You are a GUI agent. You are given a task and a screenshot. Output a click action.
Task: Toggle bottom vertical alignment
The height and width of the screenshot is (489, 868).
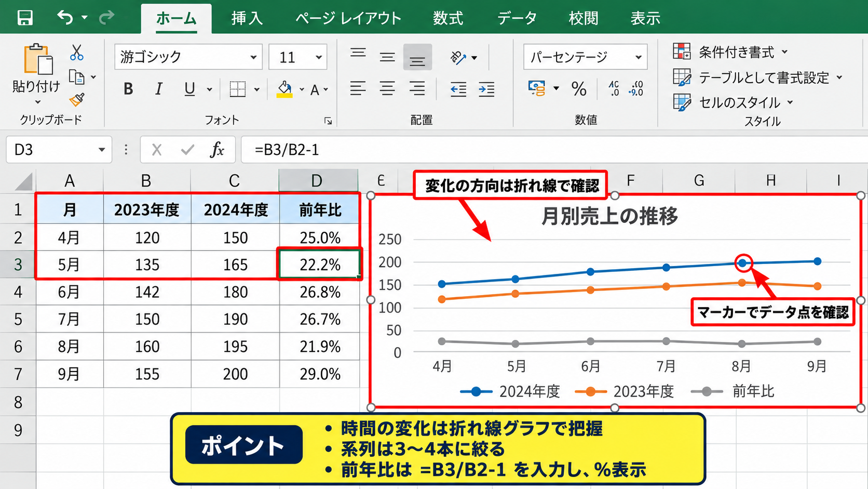pyautogui.click(x=417, y=57)
